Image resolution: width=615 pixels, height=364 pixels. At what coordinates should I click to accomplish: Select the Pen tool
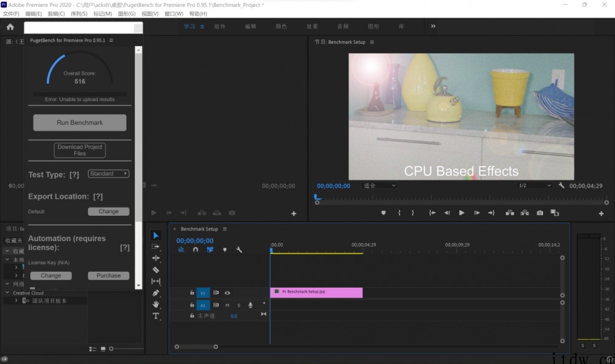click(156, 293)
